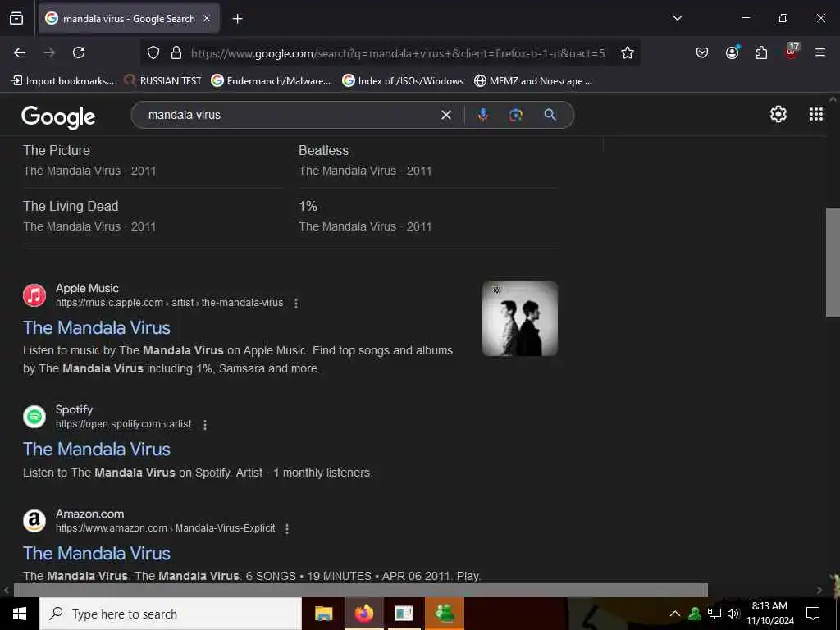This screenshot has width=840, height=630.
Task: Open uBlock extension with 17 badge
Action: 792,52
